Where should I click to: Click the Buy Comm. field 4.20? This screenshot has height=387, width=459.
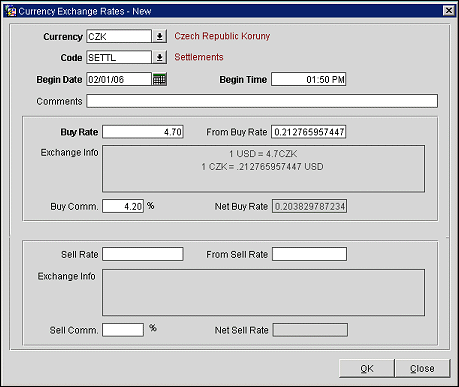(x=123, y=206)
